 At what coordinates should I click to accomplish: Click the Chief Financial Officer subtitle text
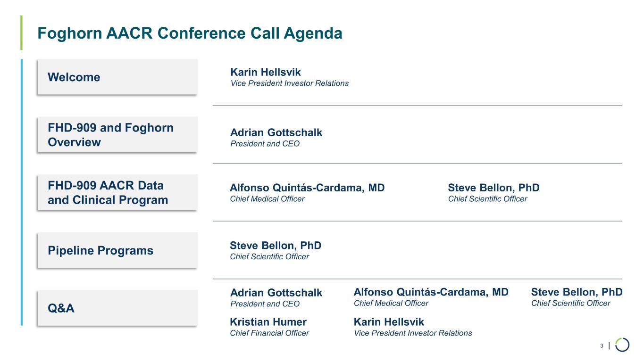click(269, 333)
